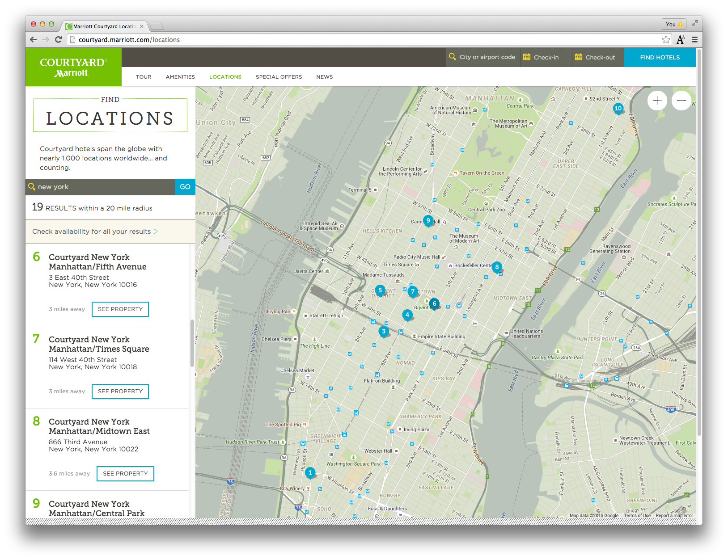This screenshot has height=560, width=728.
Task: Select map pin number 1
Action: (310, 472)
